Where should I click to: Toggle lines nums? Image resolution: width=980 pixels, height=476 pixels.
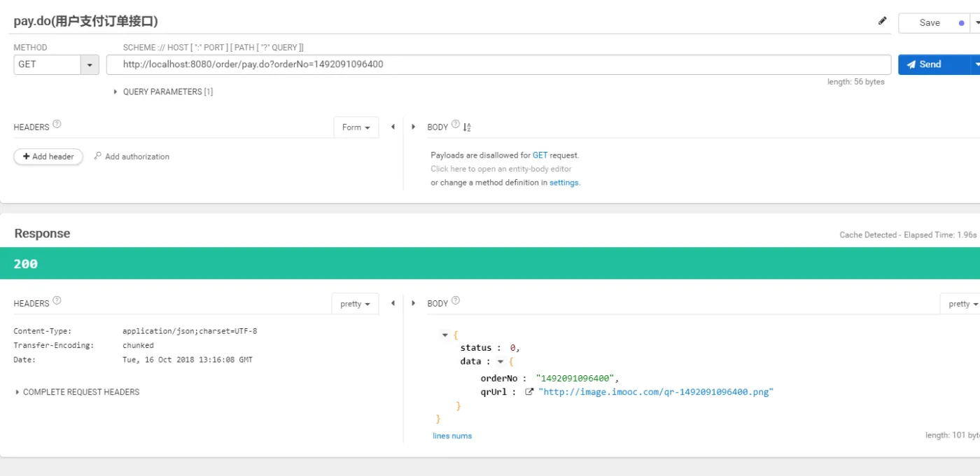point(452,436)
